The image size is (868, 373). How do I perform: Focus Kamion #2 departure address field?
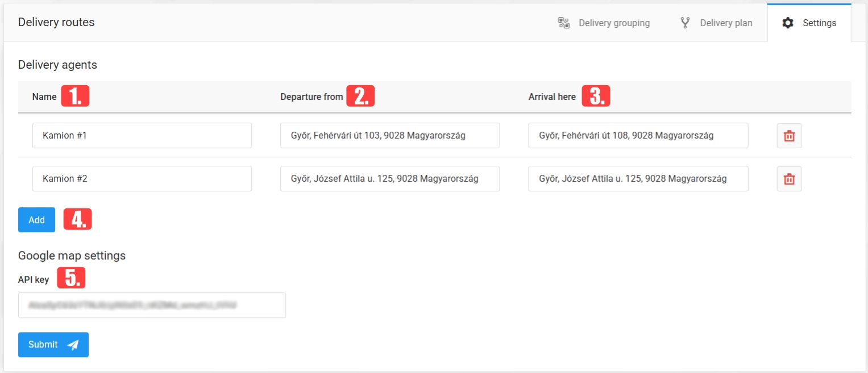(390, 179)
